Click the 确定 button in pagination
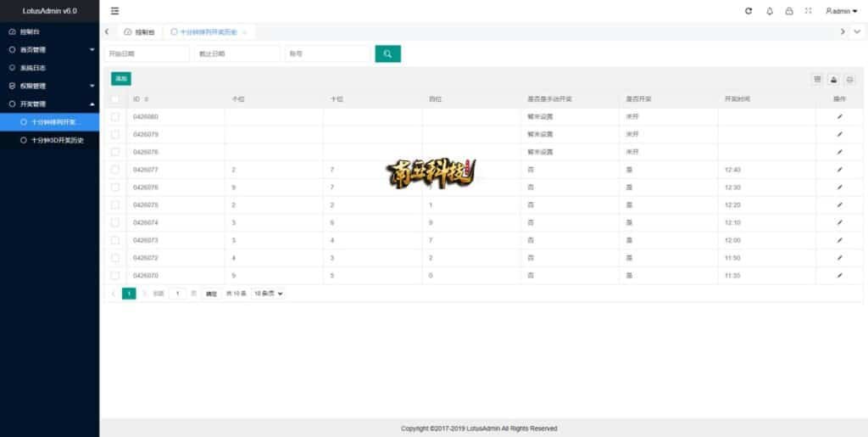Viewport: 868px width, 437px height. 211,293
